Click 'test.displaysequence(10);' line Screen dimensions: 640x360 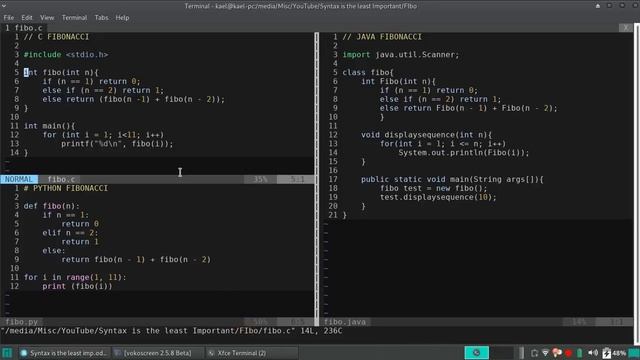pyautogui.click(x=438, y=197)
